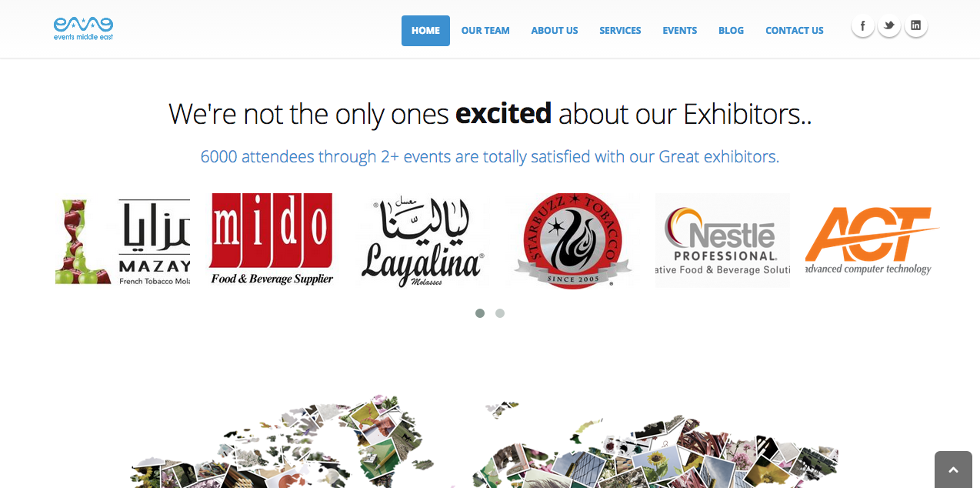The width and height of the screenshot is (980, 488).
Task: Open the OUR TEAM menu item
Action: click(x=485, y=31)
